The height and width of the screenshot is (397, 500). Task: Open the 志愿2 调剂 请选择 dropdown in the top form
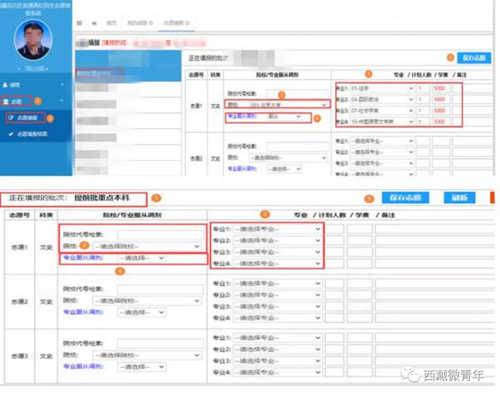[x=284, y=169]
